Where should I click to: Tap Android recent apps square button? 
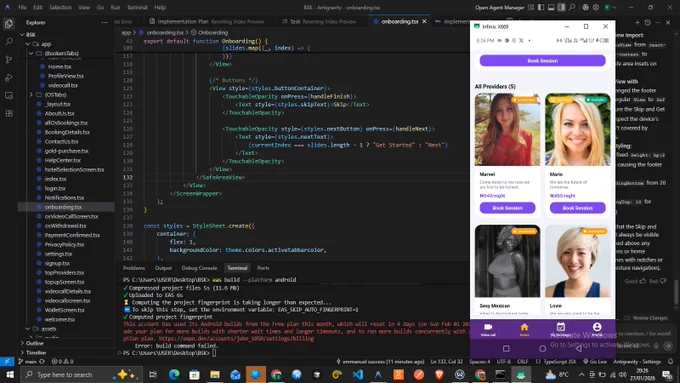point(506,348)
